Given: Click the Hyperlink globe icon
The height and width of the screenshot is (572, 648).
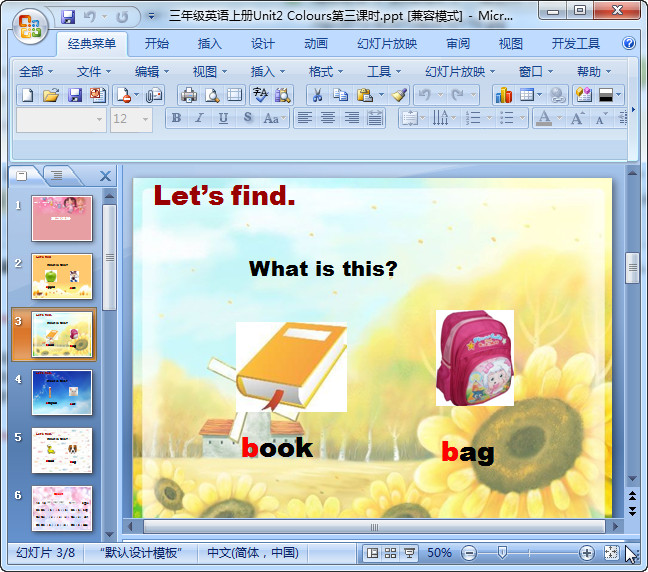Looking at the screenshot, I should point(557,95).
